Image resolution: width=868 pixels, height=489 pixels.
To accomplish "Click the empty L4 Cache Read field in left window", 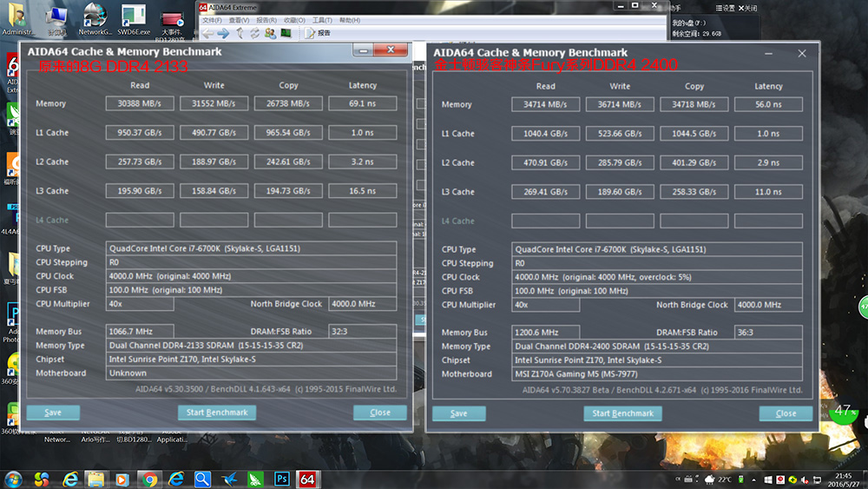I will click(x=140, y=220).
